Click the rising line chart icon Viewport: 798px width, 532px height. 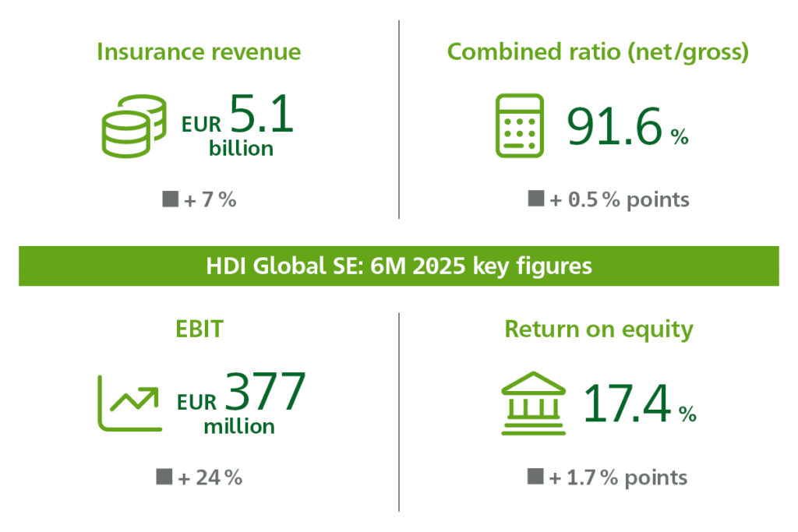click(x=129, y=403)
